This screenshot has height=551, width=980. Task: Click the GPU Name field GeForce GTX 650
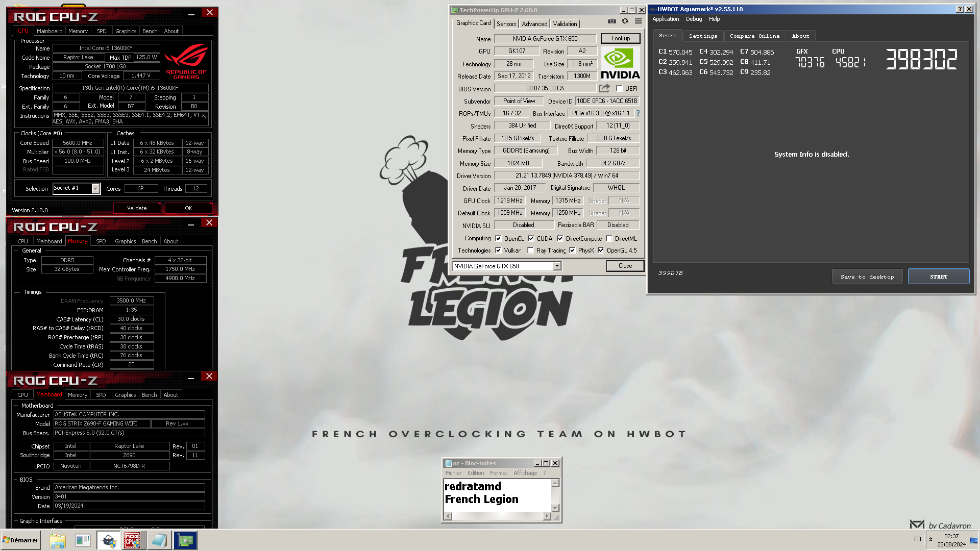[x=545, y=39]
